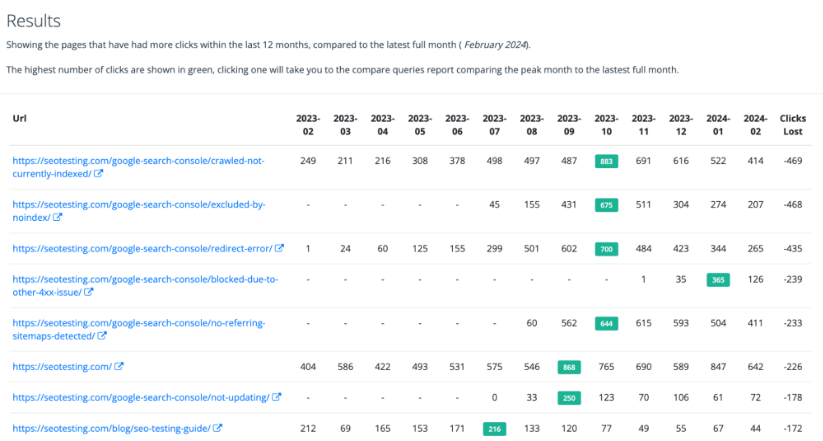Open external link icon for crawled-not-currently-indexed URL
This screenshot has width=823, height=441.
tap(98, 173)
